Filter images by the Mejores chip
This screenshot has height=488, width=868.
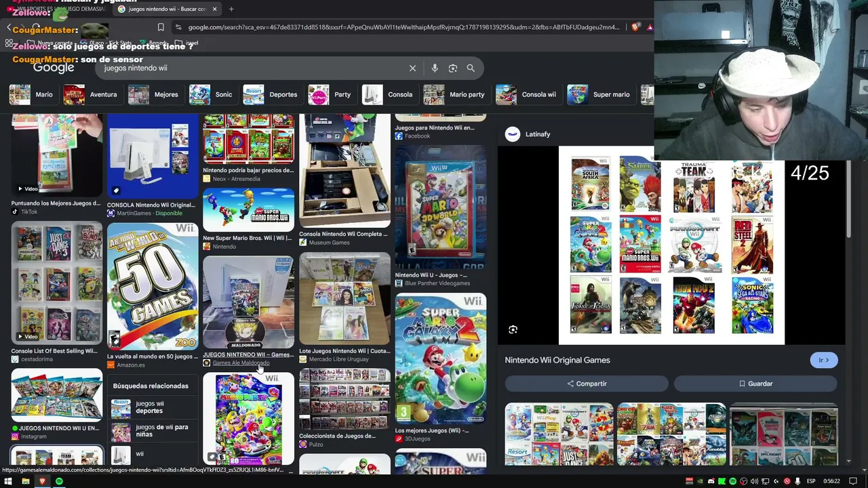tap(153, 94)
